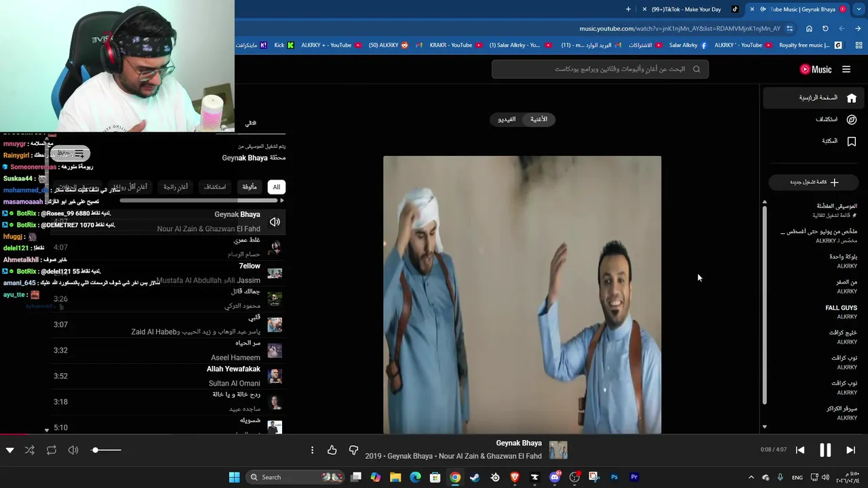Play جمالك قاتل from the queue
Viewport: 868px width, 488px height.
[x=275, y=299]
